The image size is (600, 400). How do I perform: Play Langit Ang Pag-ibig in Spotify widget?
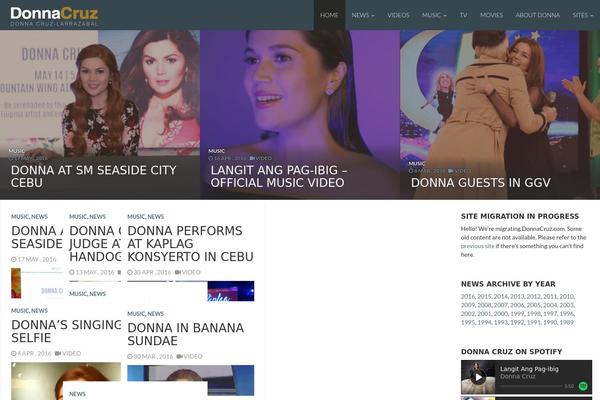(478, 377)
